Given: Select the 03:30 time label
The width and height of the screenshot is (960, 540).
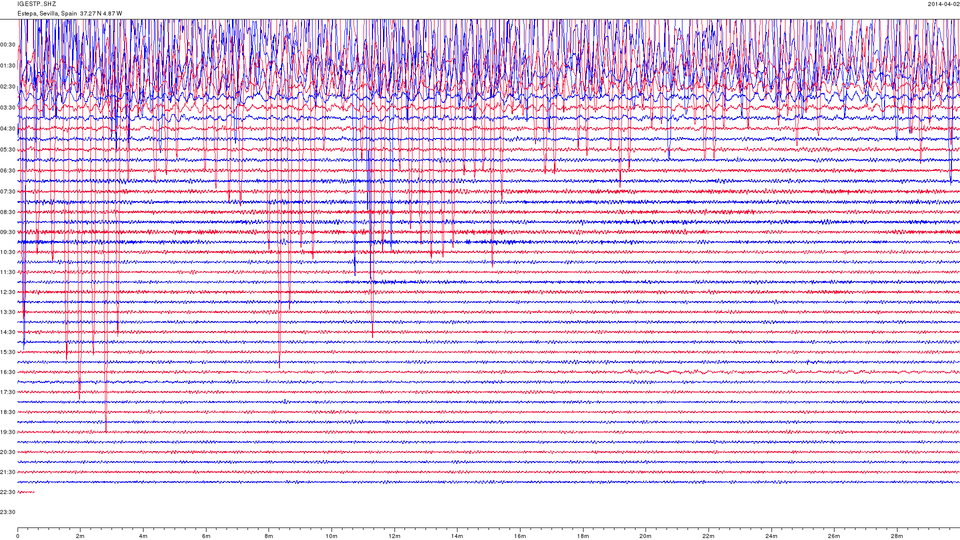Looking at the screenshot, I should click(8, 108).
